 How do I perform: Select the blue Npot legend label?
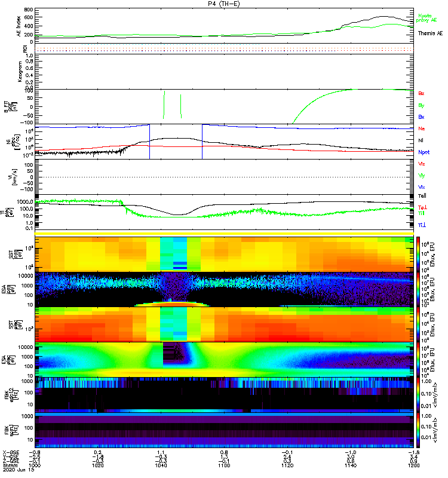pyautogui.click(x=424, y=152)
